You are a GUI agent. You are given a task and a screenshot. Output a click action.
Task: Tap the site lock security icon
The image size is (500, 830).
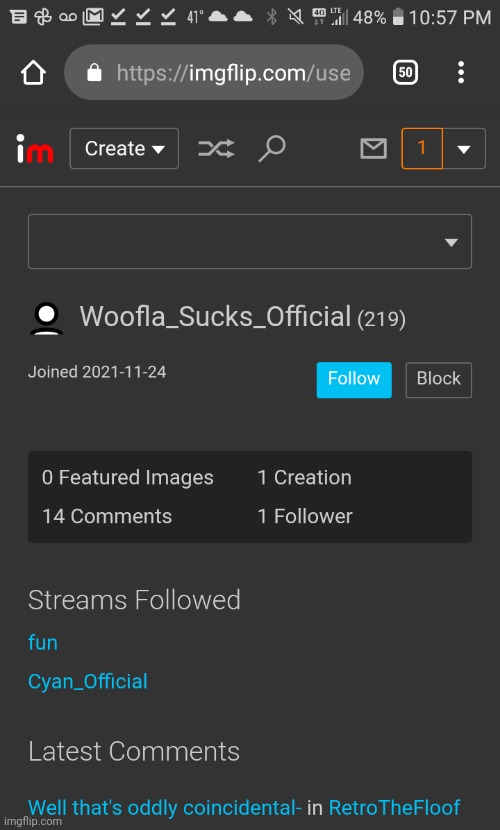point(94,72)
